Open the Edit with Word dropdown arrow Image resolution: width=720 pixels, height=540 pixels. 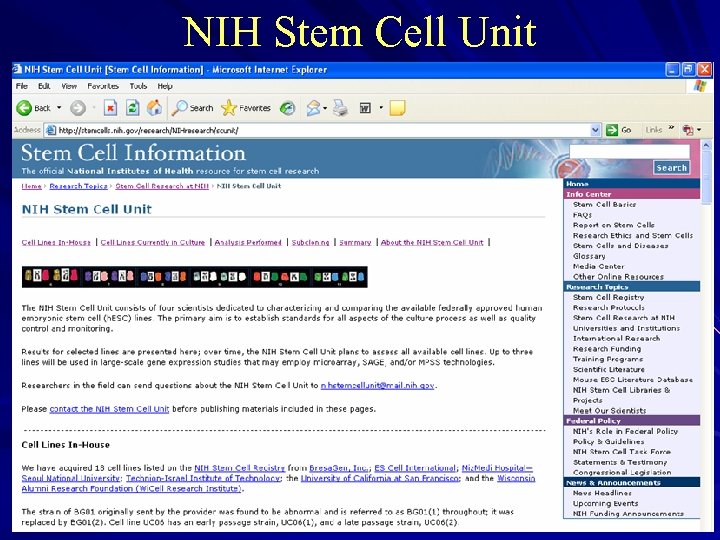[381, 108]
